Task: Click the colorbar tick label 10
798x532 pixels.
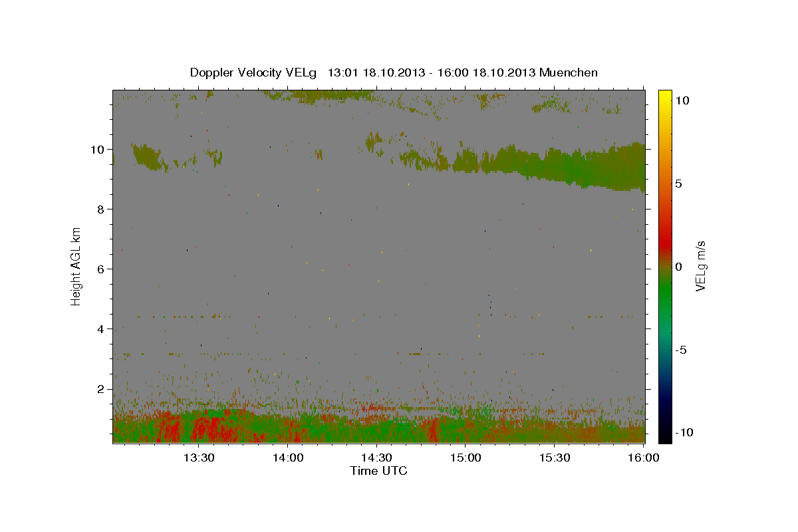Action: pos(682,100)
